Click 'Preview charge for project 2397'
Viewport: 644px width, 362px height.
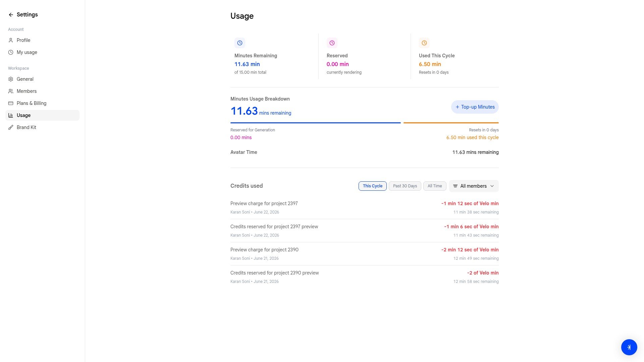[264, 203]
